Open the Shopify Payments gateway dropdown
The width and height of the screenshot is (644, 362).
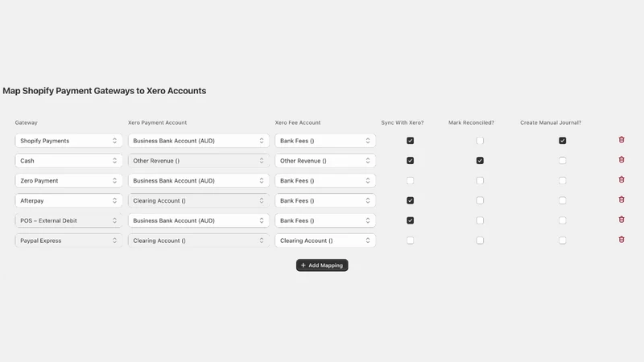pos(68,141)
